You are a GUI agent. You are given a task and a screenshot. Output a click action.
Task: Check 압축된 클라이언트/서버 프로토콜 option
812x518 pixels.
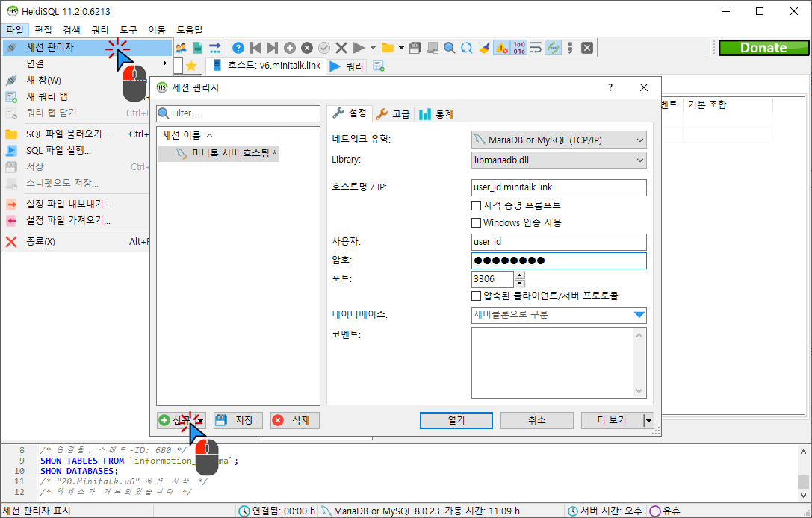click(x=476, y=296)
